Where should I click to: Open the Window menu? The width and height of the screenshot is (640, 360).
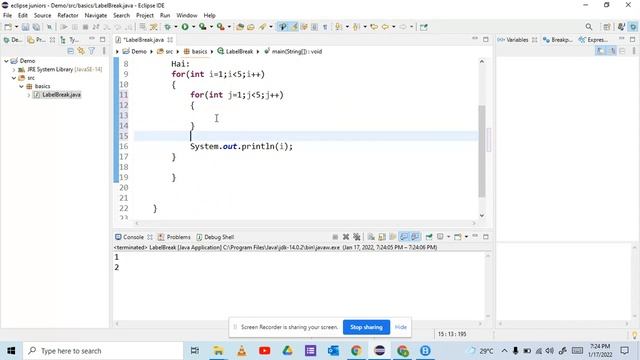(x=187, y=16)
